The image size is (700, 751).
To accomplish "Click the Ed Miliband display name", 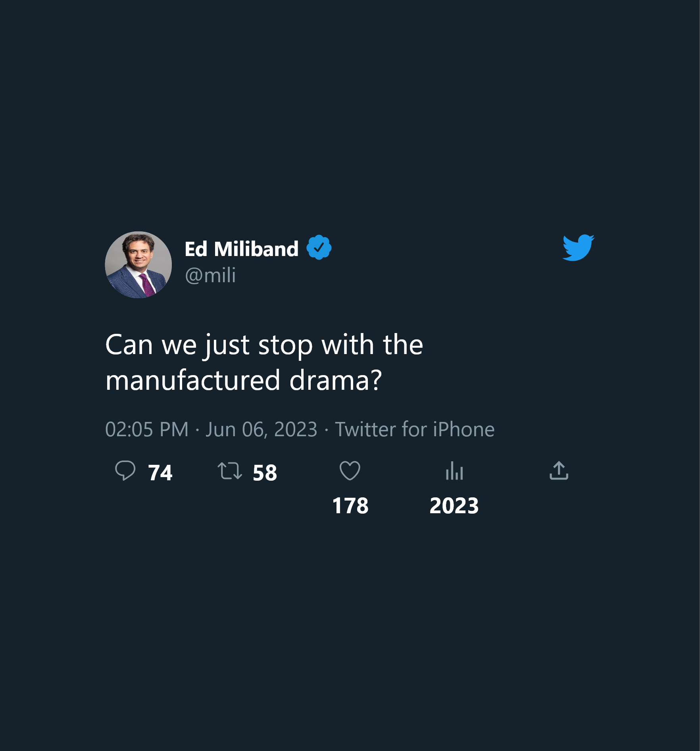I will click(241, 249).
